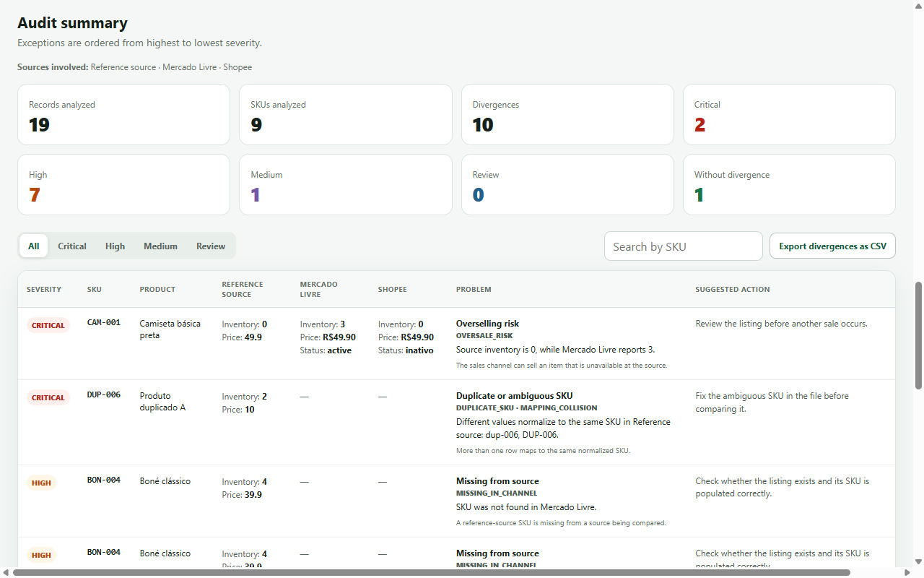Click the Without divergence card
The height and width of the screenshot is (578, 924).
pos(789,185)
